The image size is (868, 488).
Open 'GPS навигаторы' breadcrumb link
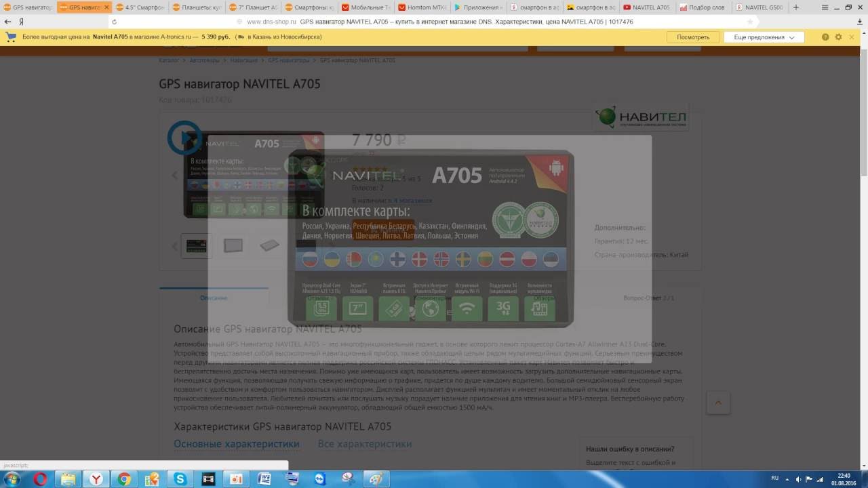[288, 60]
